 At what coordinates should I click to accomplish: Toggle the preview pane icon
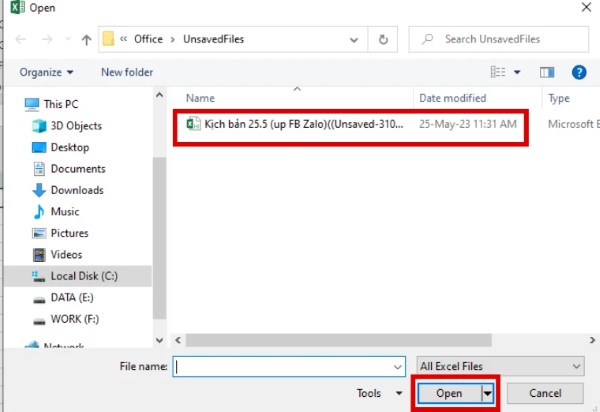point(547,72)
